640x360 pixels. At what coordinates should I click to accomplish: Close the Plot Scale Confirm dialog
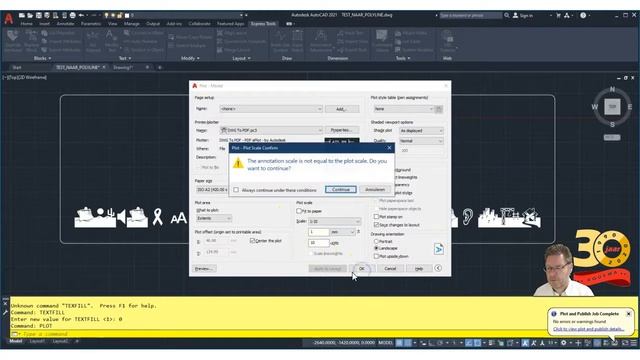point(389,148)
